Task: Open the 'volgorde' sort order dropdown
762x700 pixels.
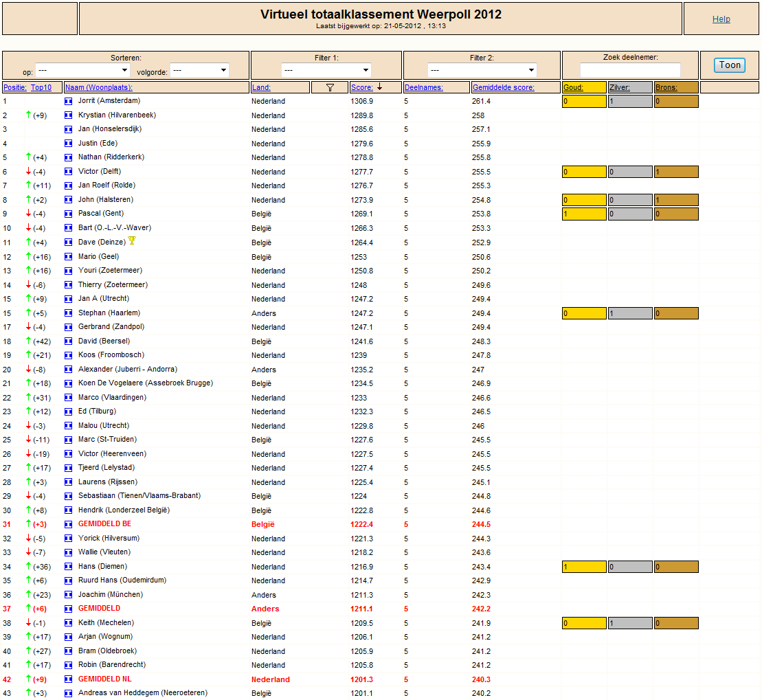Action: point(200,71)
